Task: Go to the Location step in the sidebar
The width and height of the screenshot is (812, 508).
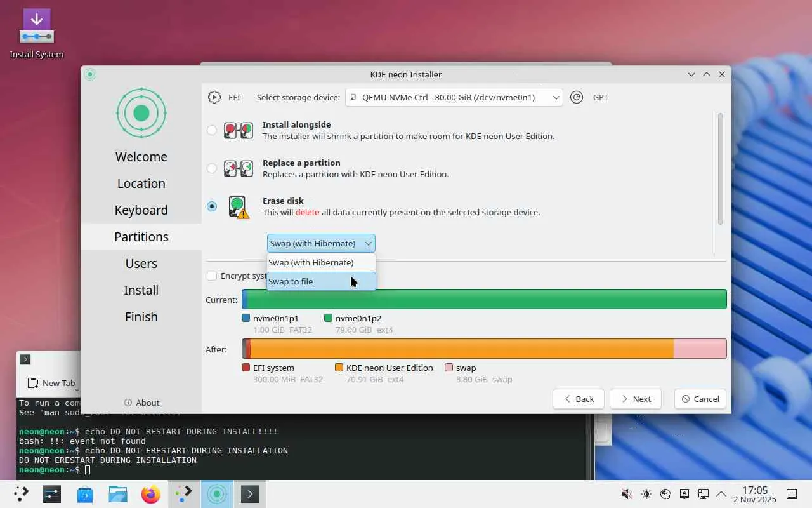Action: [141, 184]
